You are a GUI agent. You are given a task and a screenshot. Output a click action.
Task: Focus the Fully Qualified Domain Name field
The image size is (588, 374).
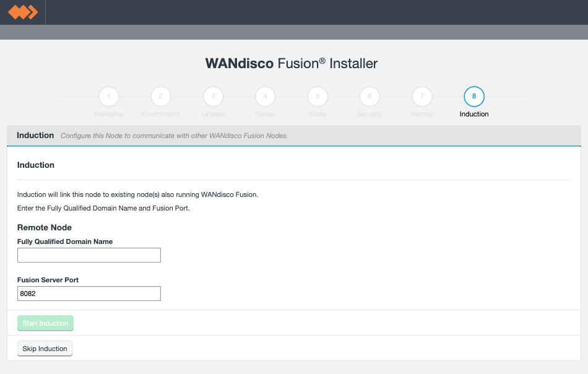(89, 255)
